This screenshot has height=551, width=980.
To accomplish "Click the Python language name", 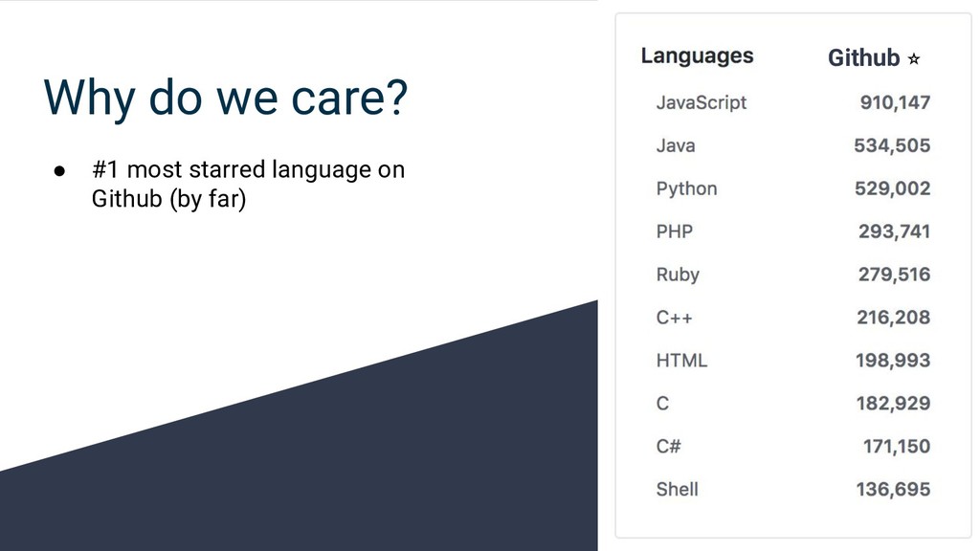I will (686, 188).
